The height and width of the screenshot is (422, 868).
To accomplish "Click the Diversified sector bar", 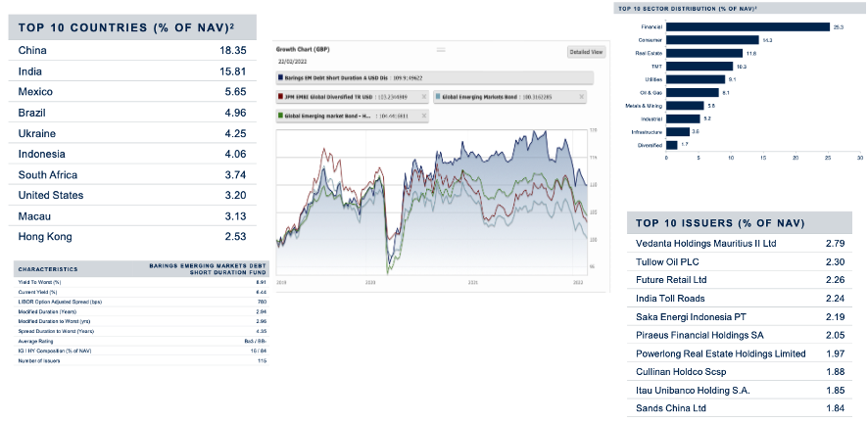I will tap(672, 144).
